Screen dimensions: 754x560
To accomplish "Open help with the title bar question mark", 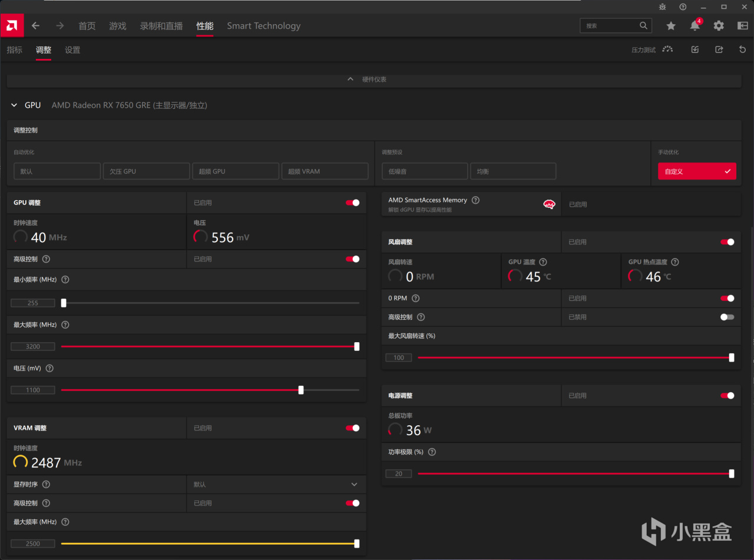I will [683, 6].
